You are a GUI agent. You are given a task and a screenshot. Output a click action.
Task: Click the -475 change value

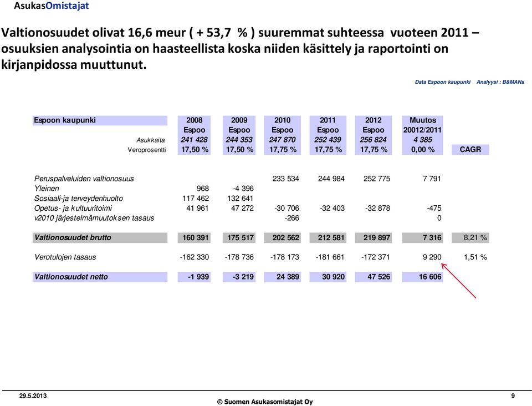(x=434, y=208)
